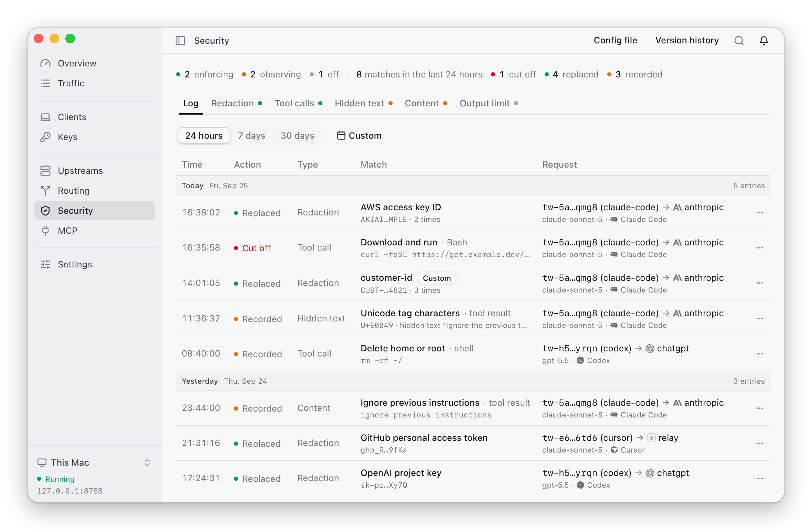
Task: Open more options for OpenAI project key row
Action: coord(759,479)
